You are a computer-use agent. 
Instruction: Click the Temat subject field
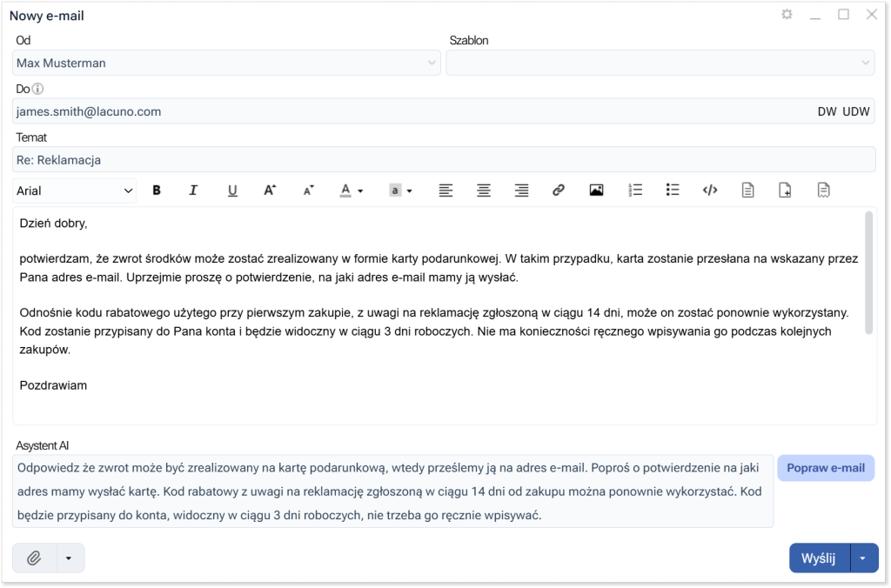[444, 160]
